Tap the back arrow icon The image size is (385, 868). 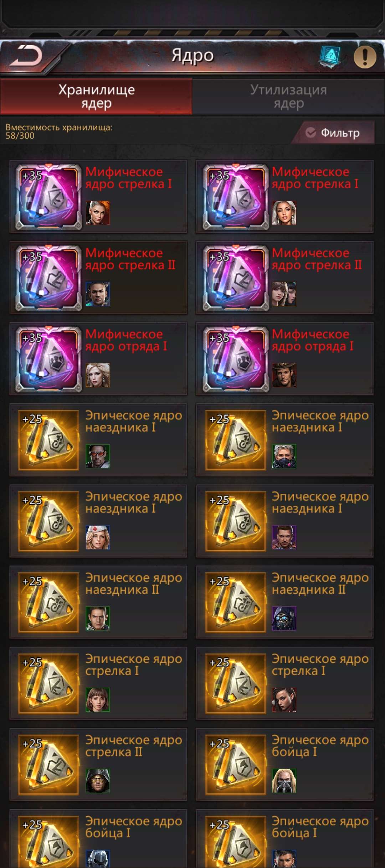[26, 56]
